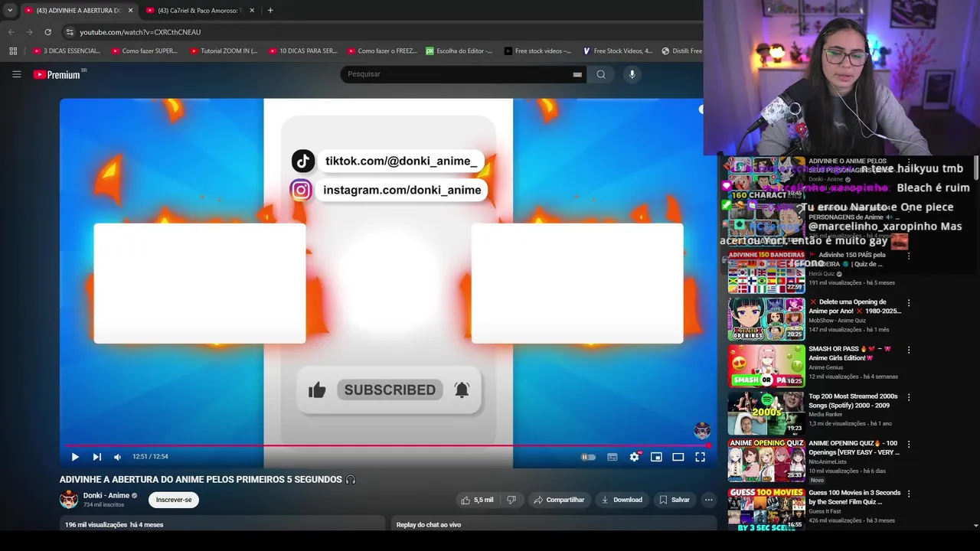980x551 pixels.
Task: Open options for the ANIME OPENING QUIZ video
Action: tap(909, 445)
